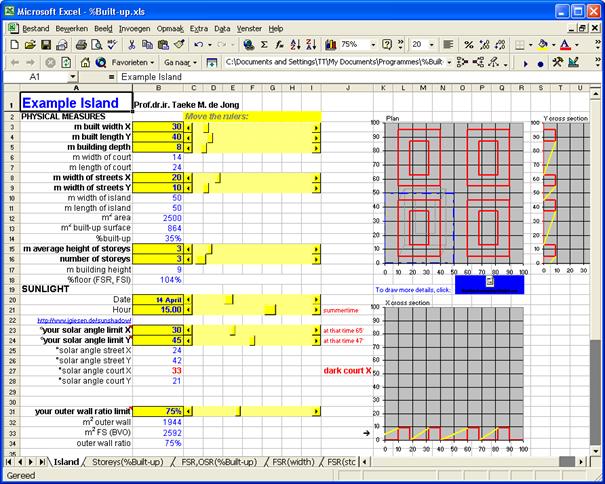Click the Cut scissors icon

(132, 45)
